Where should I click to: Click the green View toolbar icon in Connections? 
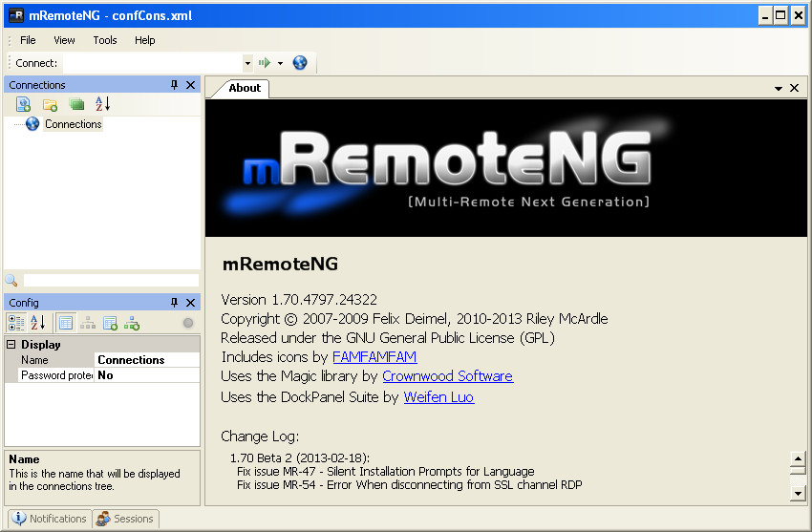[x=76, y=104]
